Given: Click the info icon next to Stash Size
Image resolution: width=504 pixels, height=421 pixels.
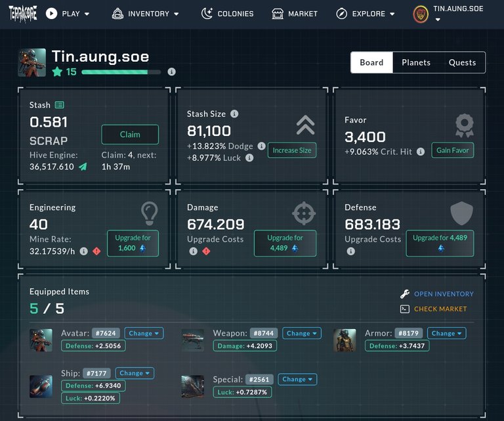Looking at the screenshot, I should coord(235,114).
